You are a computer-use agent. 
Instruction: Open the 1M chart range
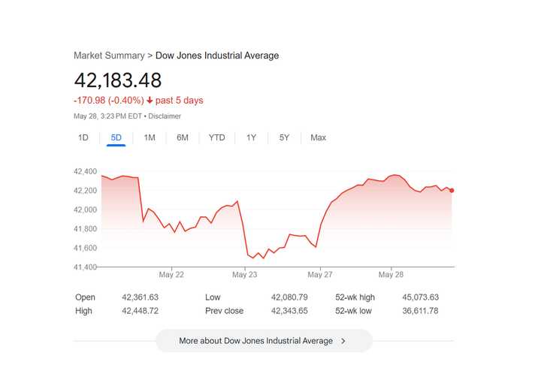(150, 137)
